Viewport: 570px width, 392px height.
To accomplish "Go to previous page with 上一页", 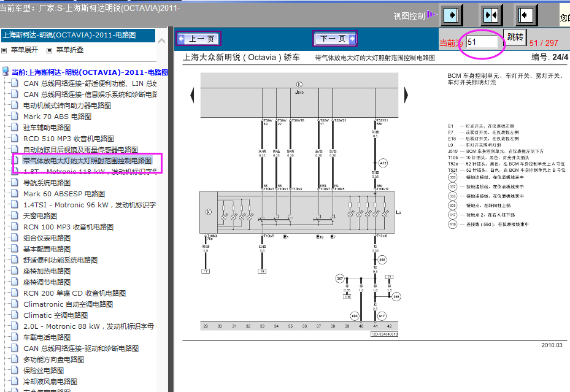I will [x=198, y=39].
